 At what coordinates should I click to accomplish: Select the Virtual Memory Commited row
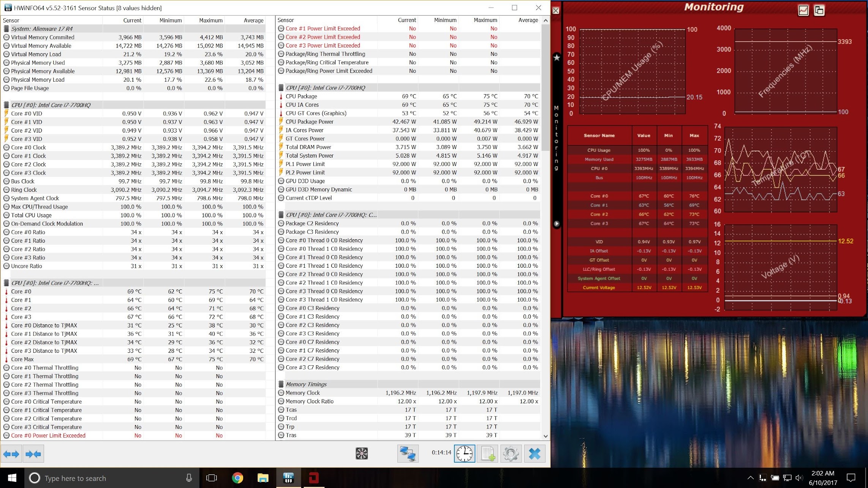pos(133,37)
